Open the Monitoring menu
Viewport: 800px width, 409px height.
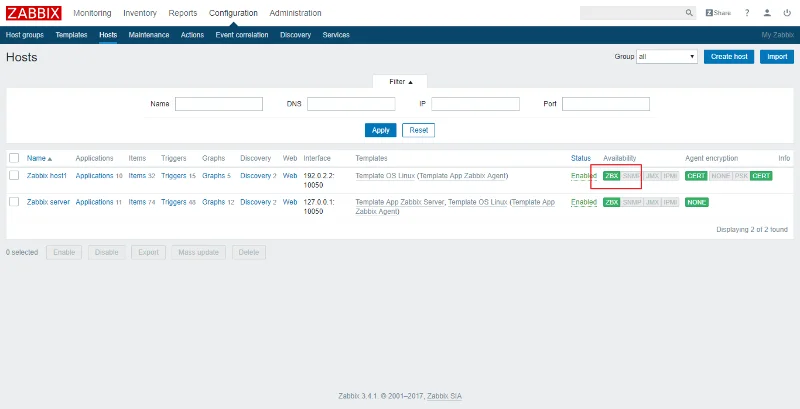[92, 13]
